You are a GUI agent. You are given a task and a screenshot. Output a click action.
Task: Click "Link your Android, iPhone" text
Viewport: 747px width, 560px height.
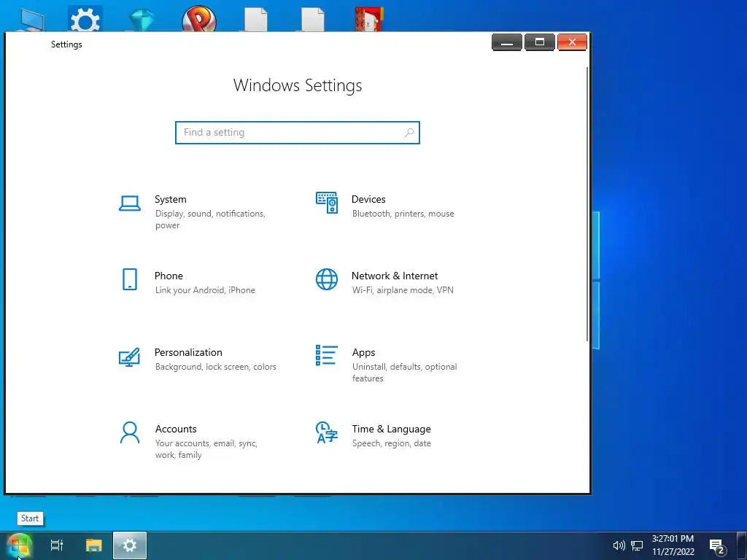pos(205,290)
